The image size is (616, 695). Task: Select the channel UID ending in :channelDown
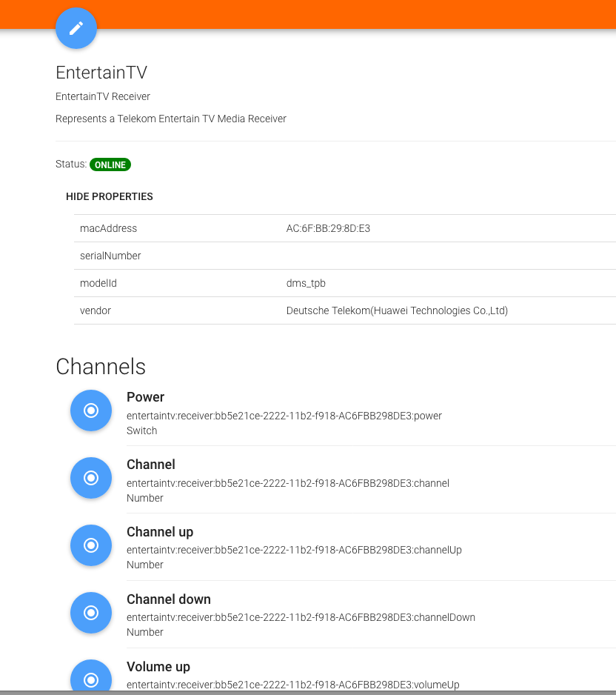coord(301,617)
